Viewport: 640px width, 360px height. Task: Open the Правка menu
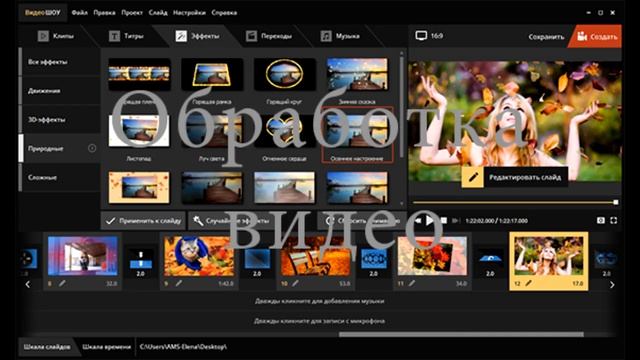click(104, 13)
